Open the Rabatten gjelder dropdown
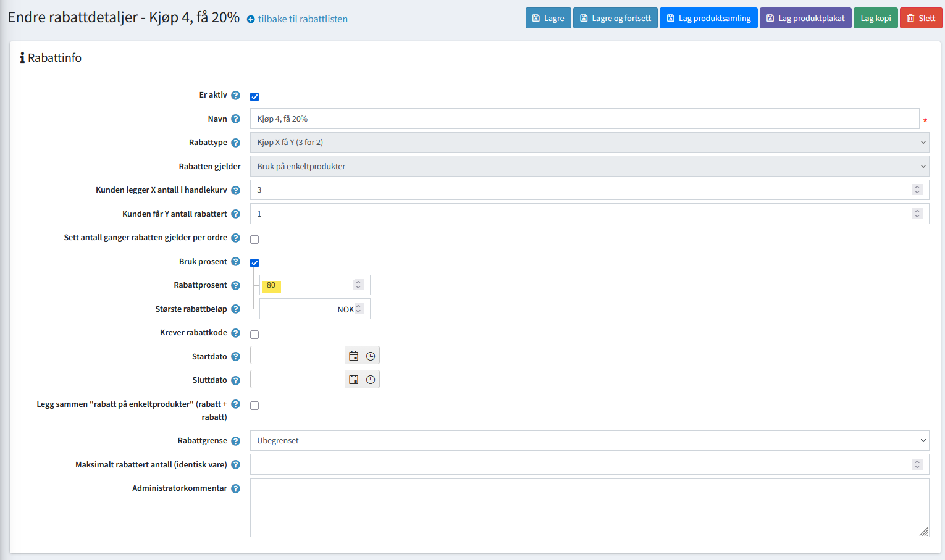The height and width of the screenshot is (560, 945). coord(589,167)
